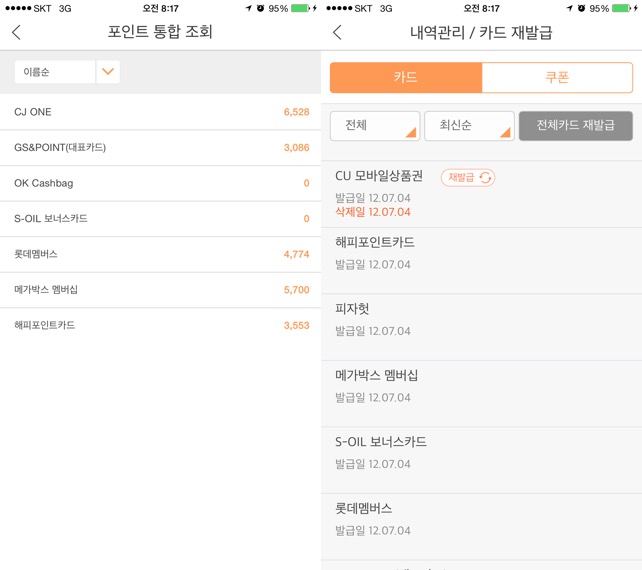This screenshot has height=570, width=642.
Task: Open 롯데멤버스 in card history list
Action: 482,527
